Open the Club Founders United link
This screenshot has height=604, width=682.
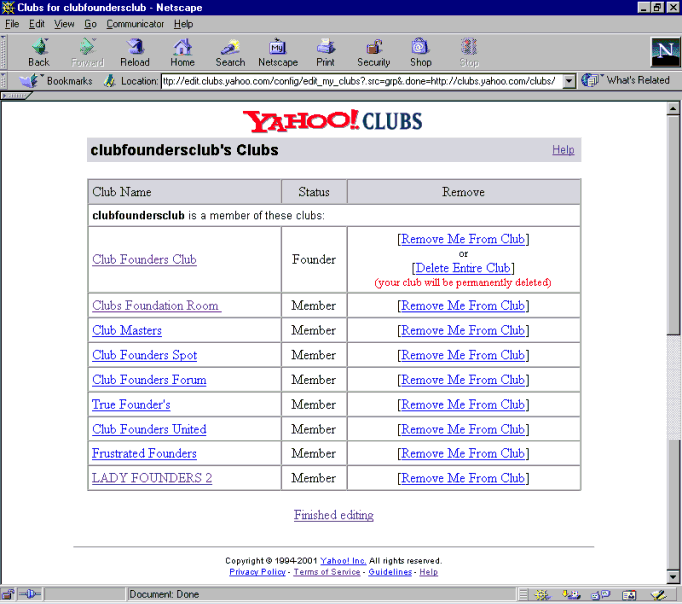pos(149,430)
